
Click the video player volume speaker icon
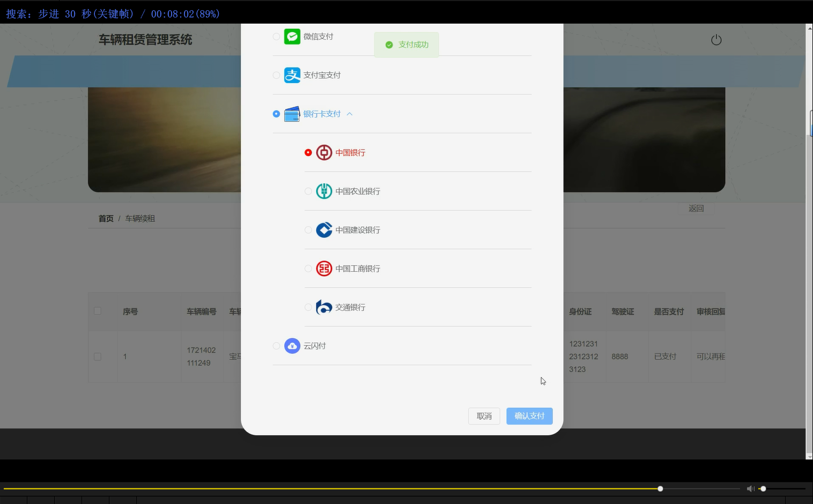point(750,488)
